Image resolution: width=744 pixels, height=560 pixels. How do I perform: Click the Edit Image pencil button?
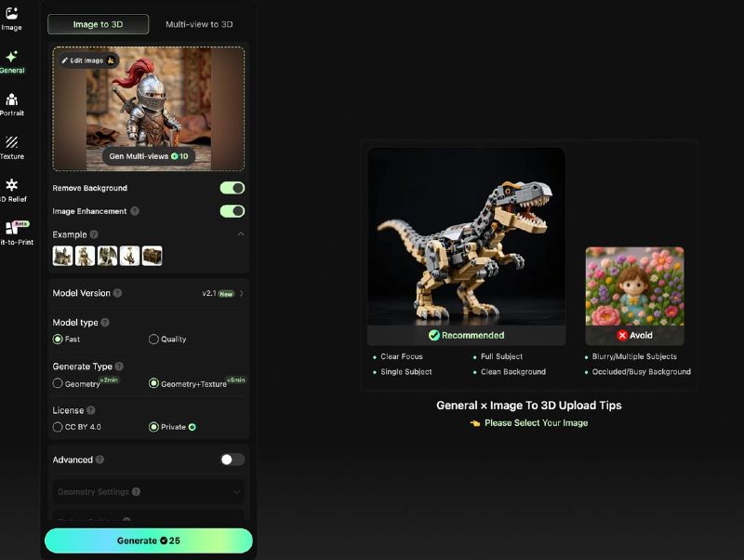tap(87, 60)
